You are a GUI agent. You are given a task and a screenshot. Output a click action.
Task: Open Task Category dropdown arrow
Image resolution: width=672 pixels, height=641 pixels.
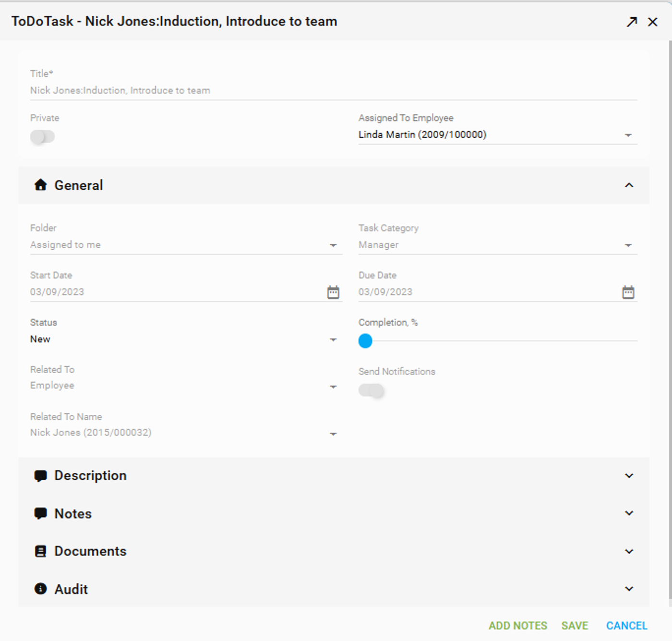[x=628, y=245]
